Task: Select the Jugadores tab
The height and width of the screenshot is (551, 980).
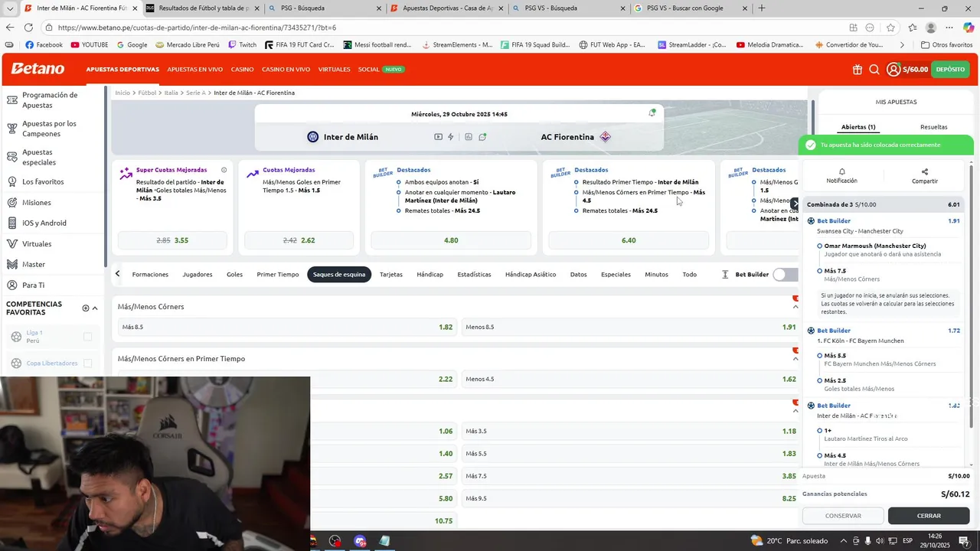Action: [198, 275]
